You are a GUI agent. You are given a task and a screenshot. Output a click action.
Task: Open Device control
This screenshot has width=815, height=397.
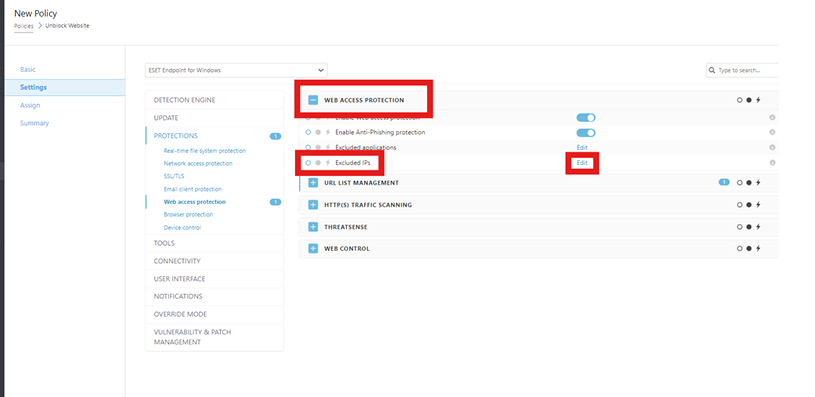pyautogui.click(x=182, y=228)
